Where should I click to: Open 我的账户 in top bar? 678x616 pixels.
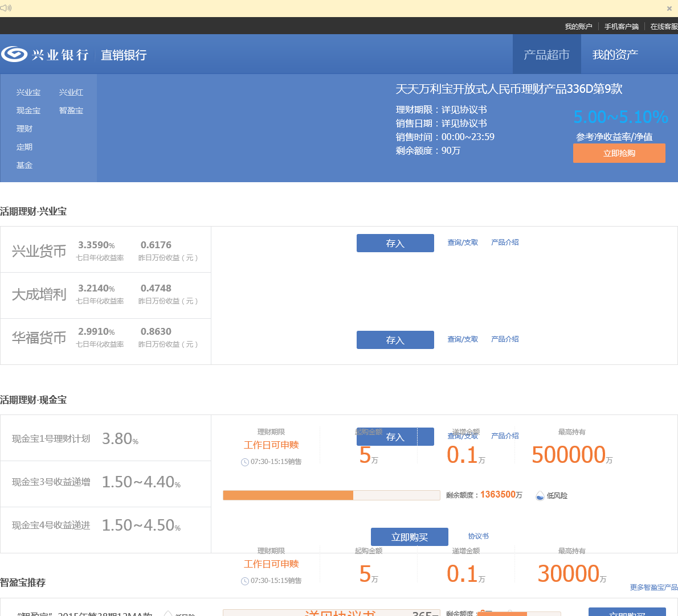(x=578, y=26)
